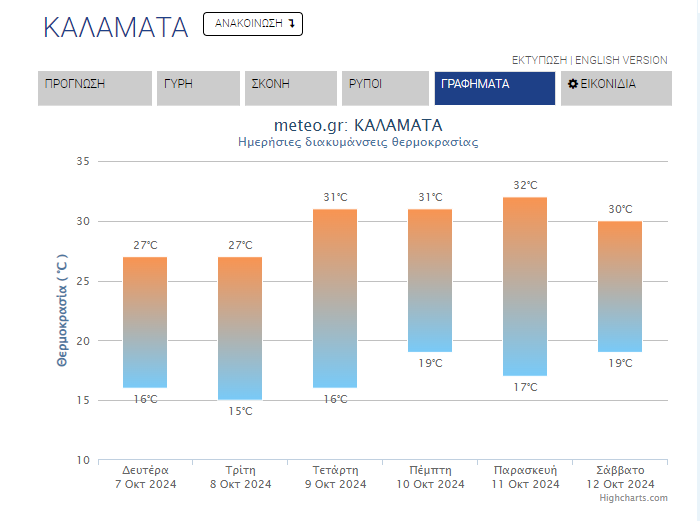This screenshot has height=521, width=700.
Task: Click the 15°C label below Τρίτη bar
Action: (241, 411)
